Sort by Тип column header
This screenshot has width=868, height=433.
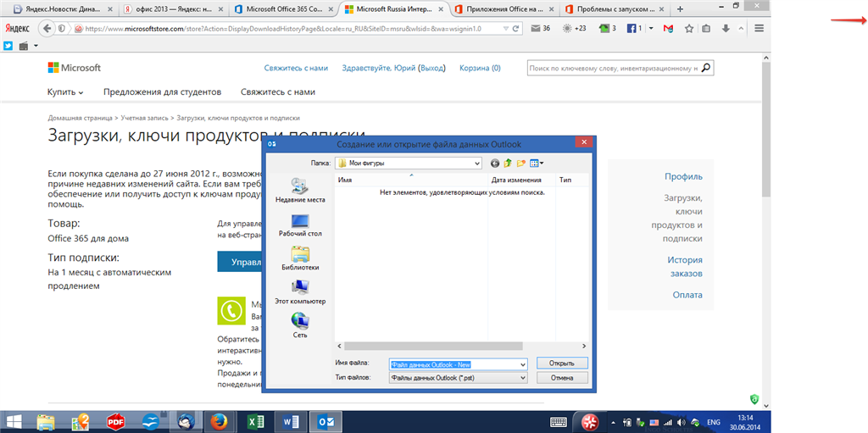[x=572, y=180]
